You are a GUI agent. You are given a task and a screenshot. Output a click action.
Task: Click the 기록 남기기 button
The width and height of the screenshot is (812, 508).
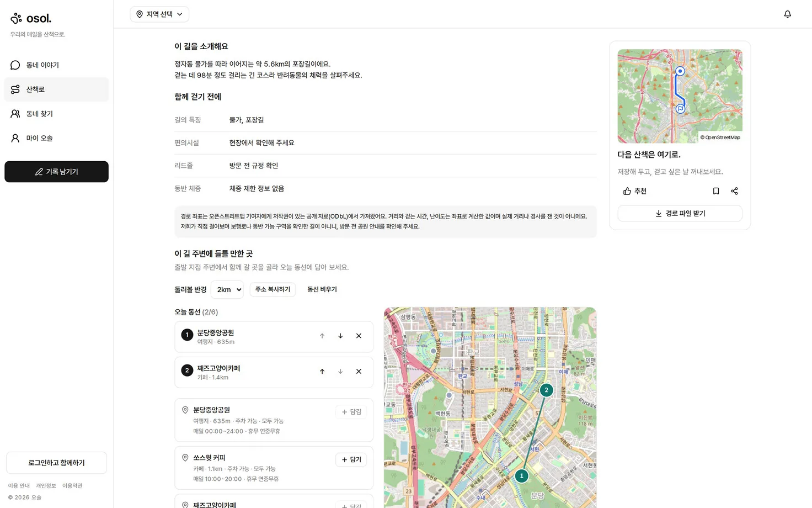(x=56, y=172)
